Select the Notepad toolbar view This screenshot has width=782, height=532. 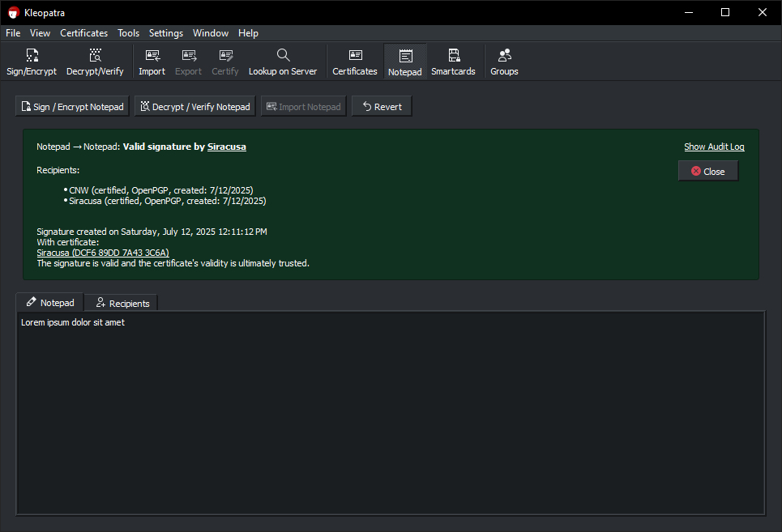[x=405, y=62]
